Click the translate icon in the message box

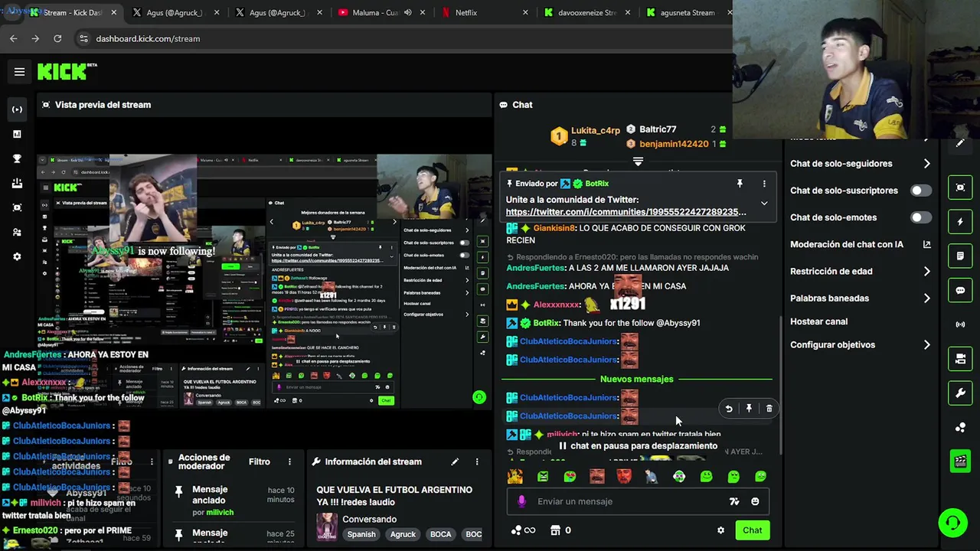point(734,501)
